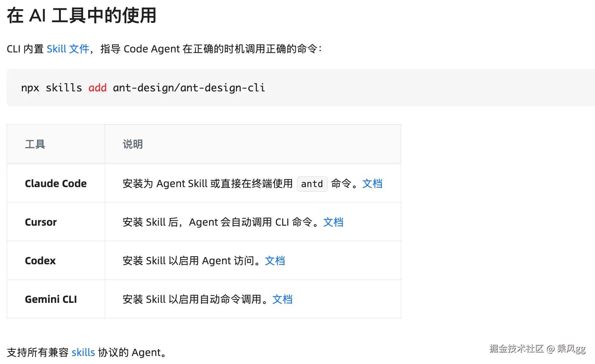Select the "Codex" table cell
The width and height of the screenshot is (595, 364).
(56, 261)
